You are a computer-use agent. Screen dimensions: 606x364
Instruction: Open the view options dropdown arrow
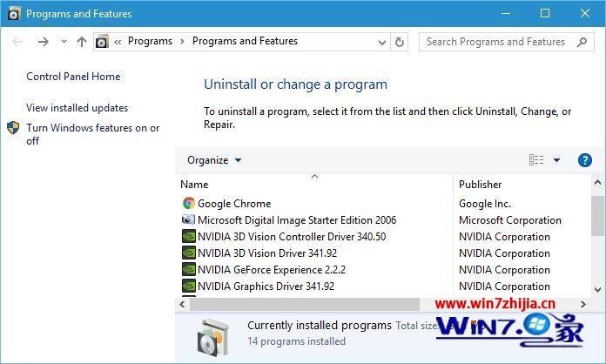point(557,160)
